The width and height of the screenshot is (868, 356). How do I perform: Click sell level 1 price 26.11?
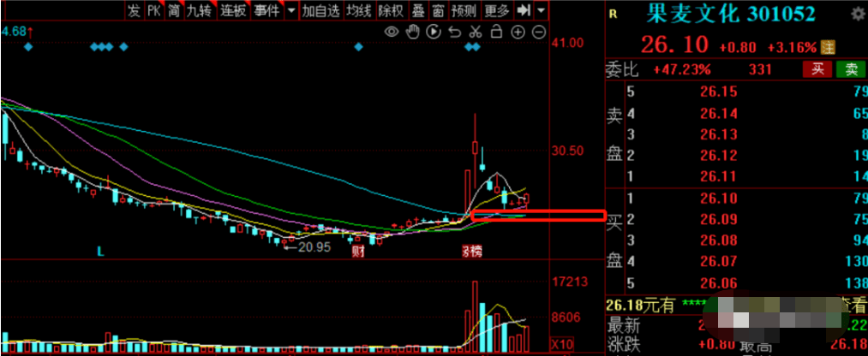coord(718,177)
